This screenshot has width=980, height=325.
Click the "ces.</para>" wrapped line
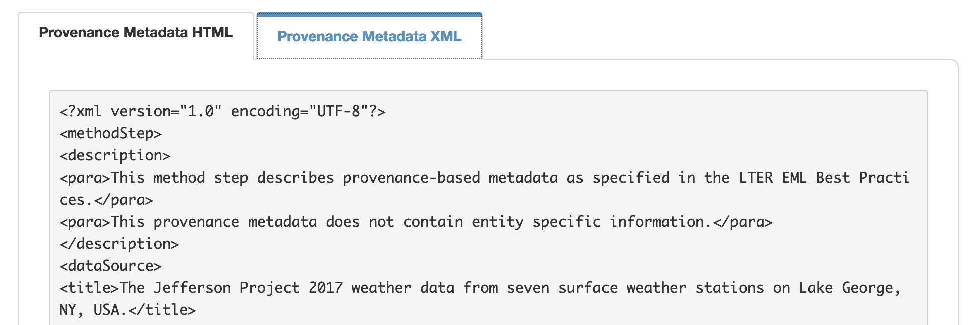[106, 200]
